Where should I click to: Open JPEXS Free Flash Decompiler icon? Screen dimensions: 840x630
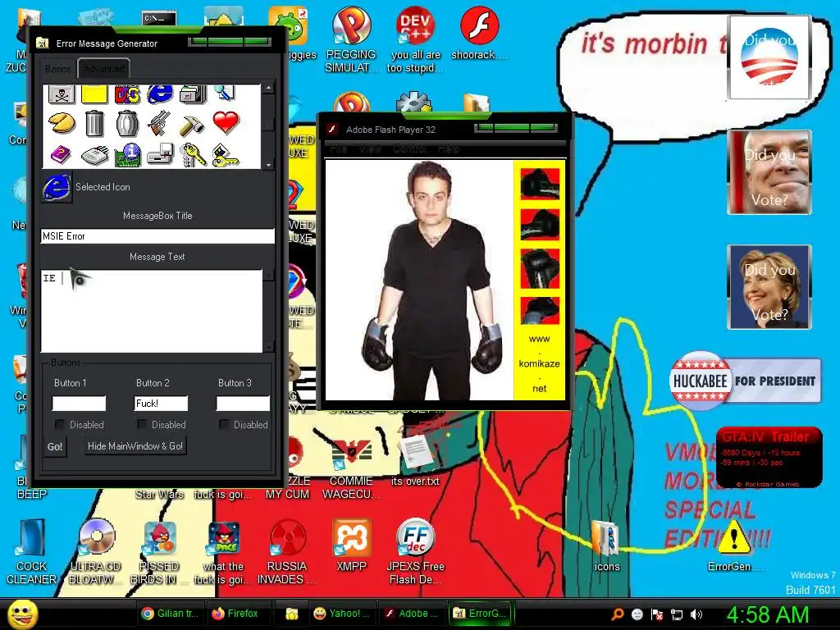tap(415, 552)
